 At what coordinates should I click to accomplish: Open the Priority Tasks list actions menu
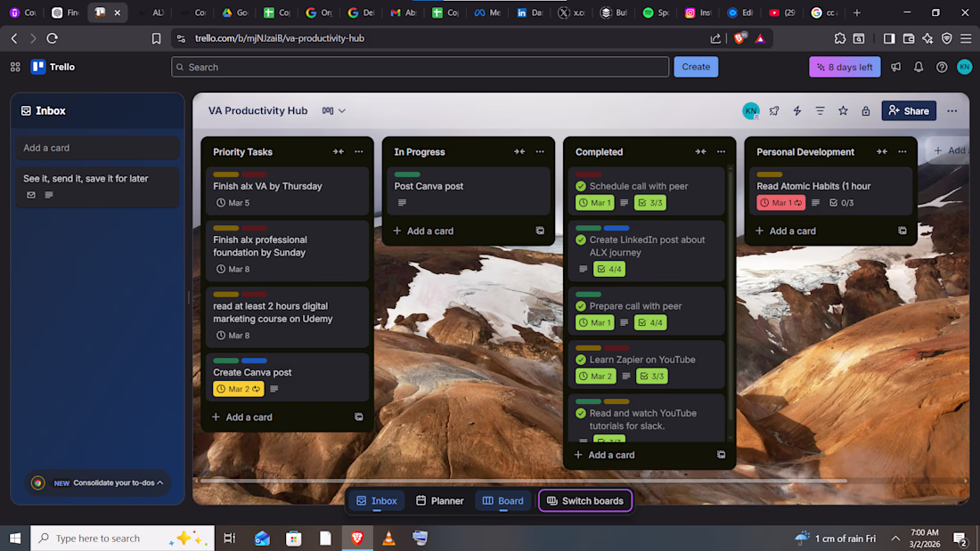[x=358, y=152]
